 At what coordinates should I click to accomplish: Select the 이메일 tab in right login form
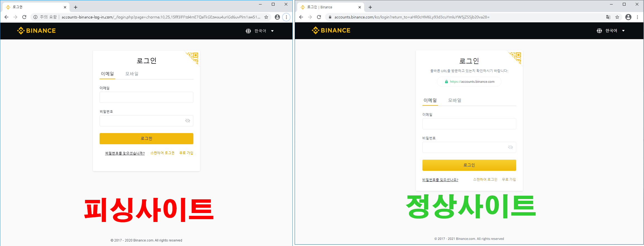(x=430, y=100)
